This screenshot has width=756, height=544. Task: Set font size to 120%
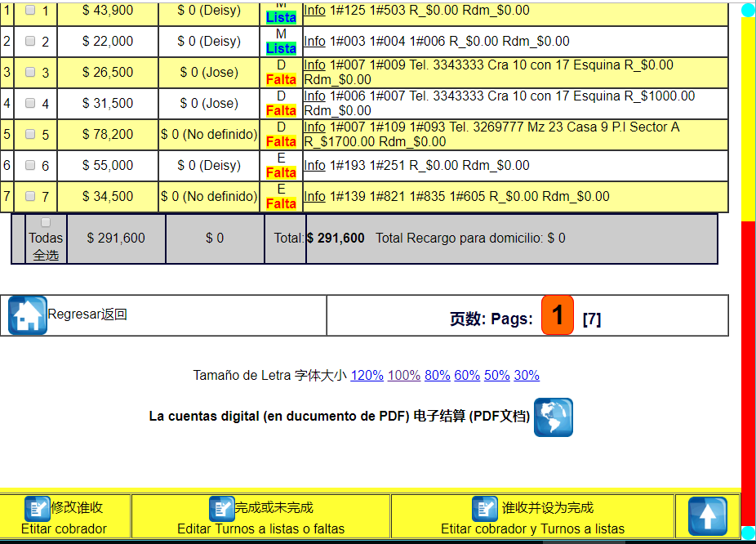[367, 375]
